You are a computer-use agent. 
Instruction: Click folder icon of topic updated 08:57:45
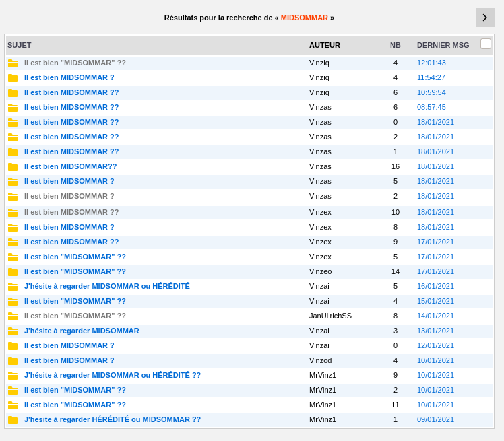13,108
